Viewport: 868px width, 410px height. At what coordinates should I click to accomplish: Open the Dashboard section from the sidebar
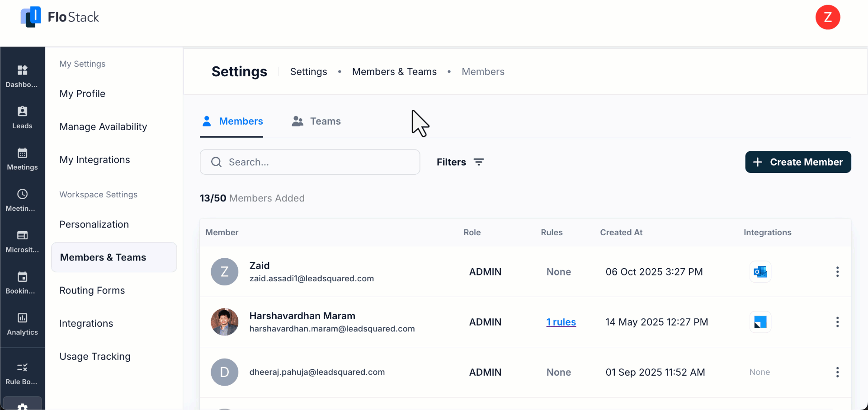pos(22,76)
